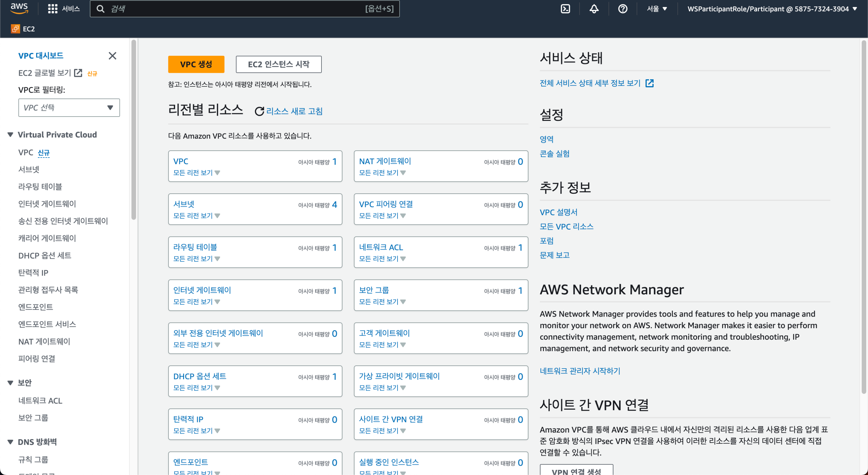868x475 pixels.
Task: Select 규칙 그룹 in the sidebar
Action: click(33, 460)
